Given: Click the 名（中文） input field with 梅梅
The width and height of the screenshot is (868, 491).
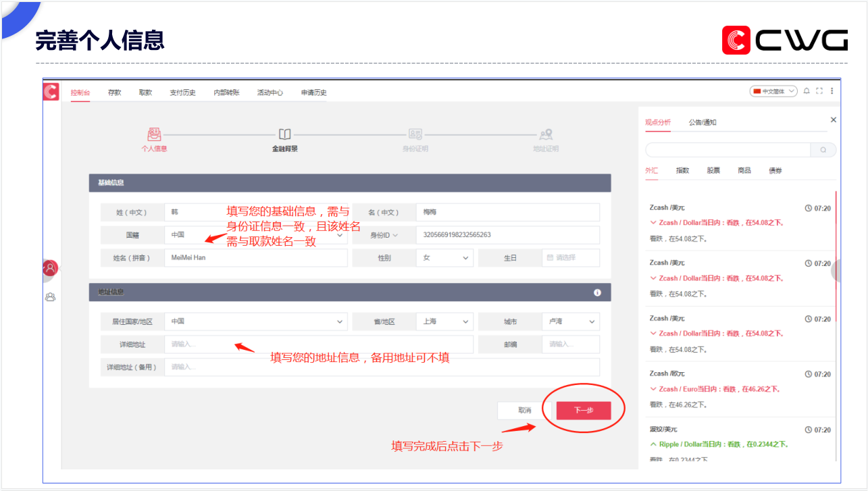Looking at the screenshot, I should [507, 212].
